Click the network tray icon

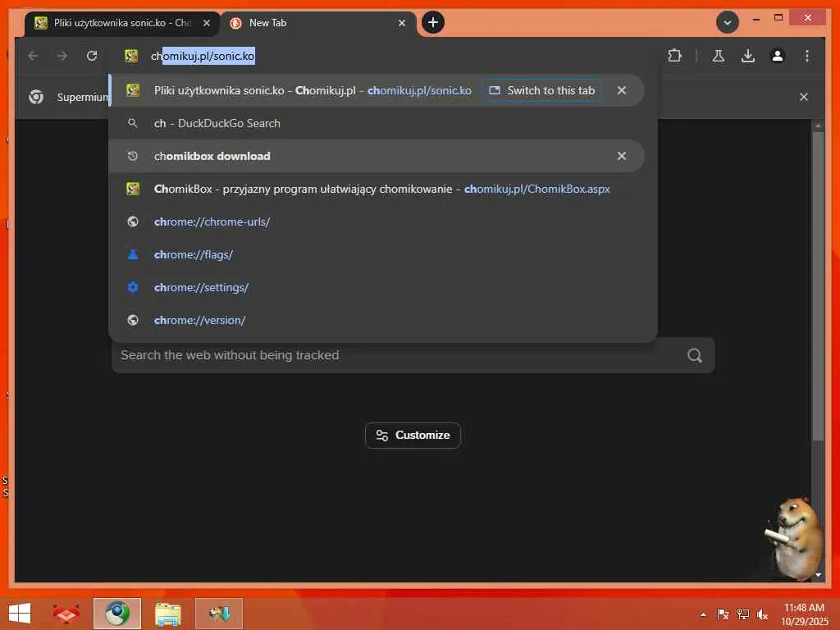tap(743, 614)
